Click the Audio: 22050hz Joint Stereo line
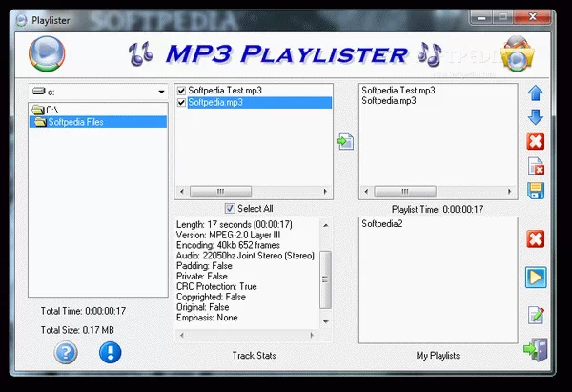 pyautogui.click(x=245, y=256)
